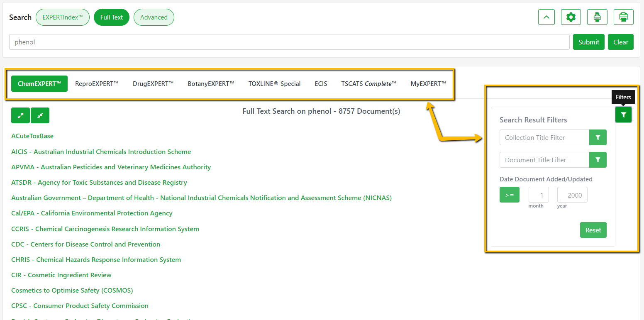Toggle the Filters panel funnel button
Screen dimensions: 644x320
point(623,115)
